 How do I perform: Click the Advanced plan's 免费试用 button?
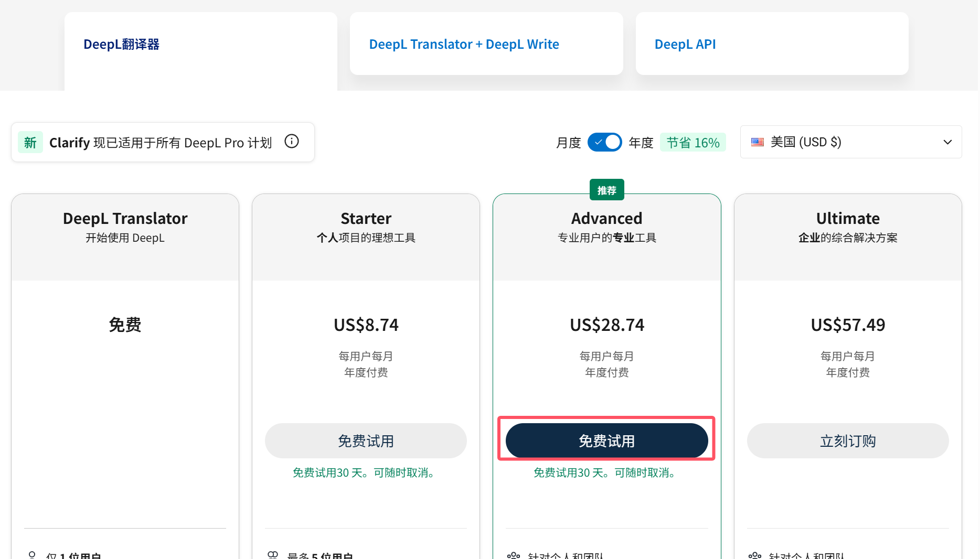click(606, 440)
